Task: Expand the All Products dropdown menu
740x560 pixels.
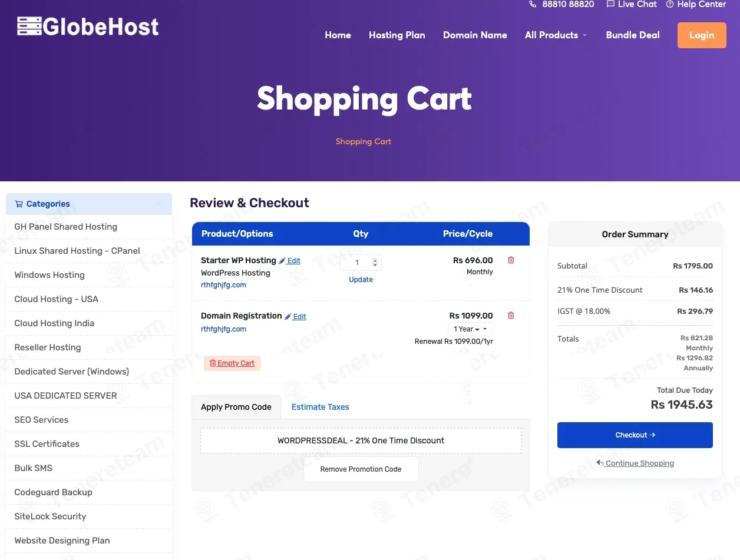Action: point(556,35)
